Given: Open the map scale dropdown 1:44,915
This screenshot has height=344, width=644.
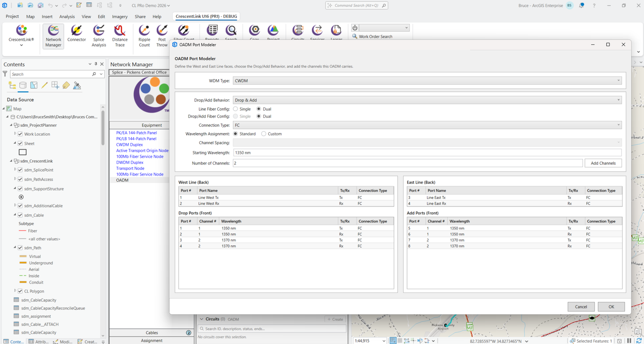Looking at the screenshot, I should pyautogui.click(x=384, y=341).
